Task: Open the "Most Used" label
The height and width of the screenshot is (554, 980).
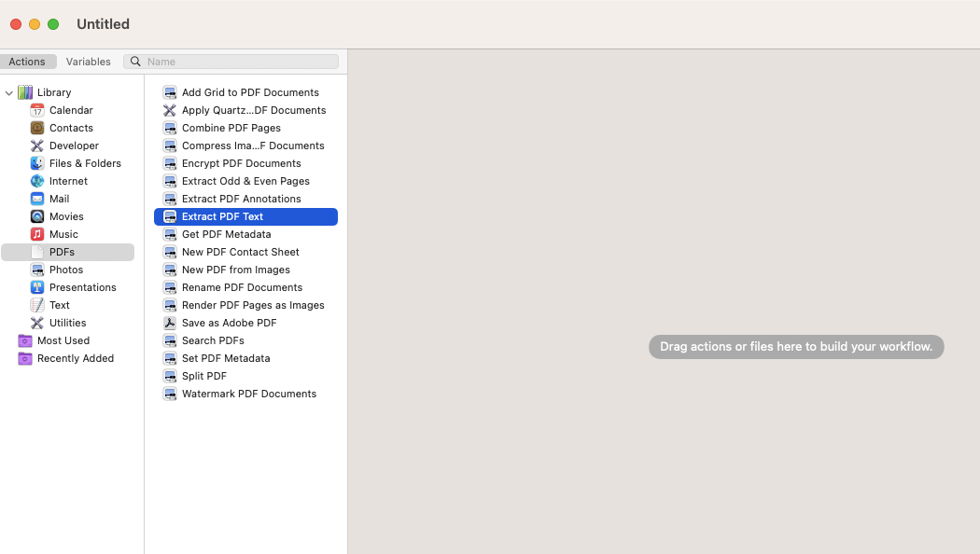Action: click(63, 340)
